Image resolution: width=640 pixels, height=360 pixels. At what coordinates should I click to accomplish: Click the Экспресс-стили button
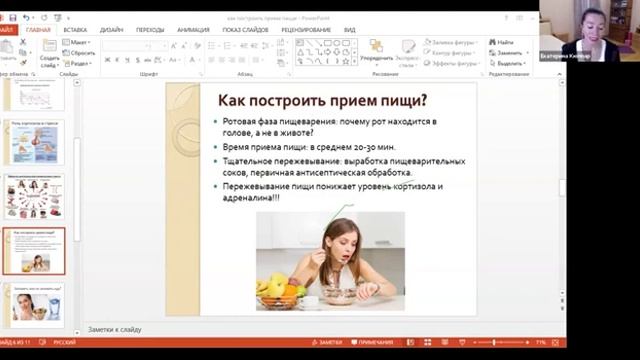click(x=407, y=53)
